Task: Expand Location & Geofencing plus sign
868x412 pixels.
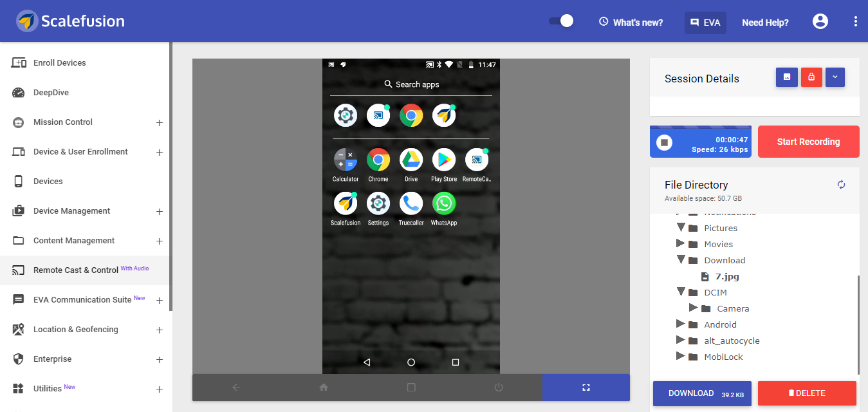Action: pos(160,330)
